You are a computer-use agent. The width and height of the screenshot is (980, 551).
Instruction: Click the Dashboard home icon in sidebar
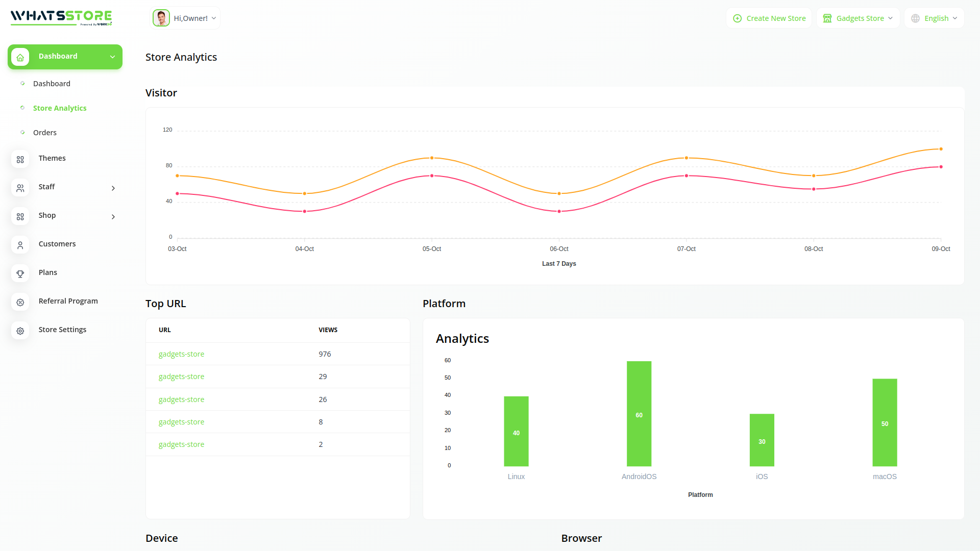[x=20, y=57]
